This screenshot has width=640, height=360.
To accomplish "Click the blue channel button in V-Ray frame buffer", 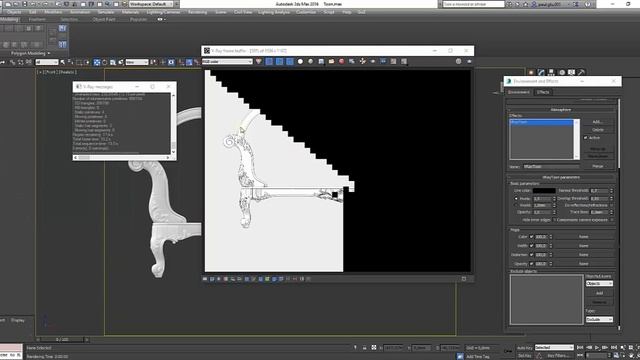I will tap(290, 62).
